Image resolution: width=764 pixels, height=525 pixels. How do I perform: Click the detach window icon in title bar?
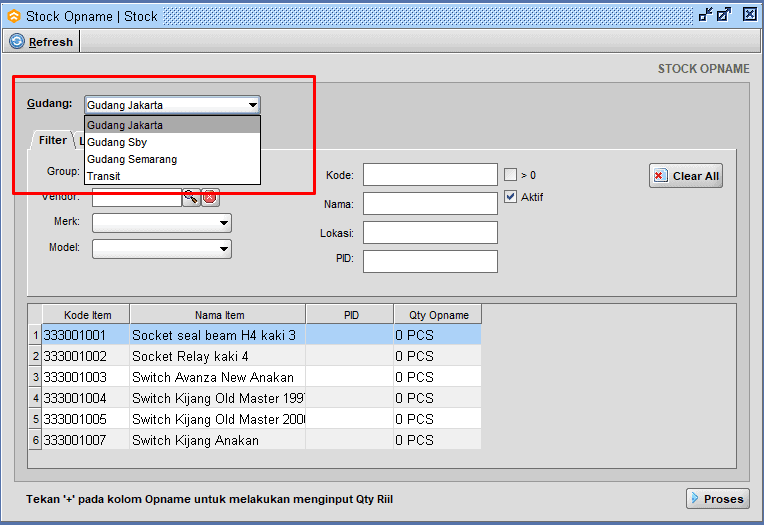[707, 15]
